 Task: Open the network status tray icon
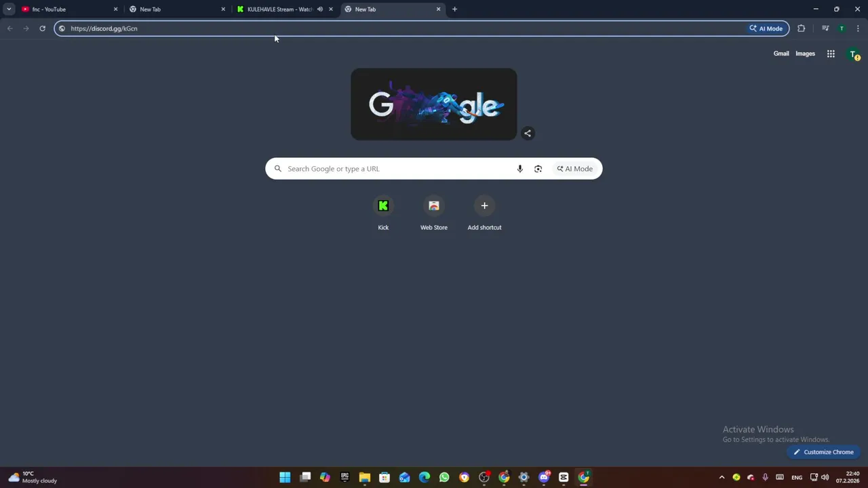(x=814, y=477)
